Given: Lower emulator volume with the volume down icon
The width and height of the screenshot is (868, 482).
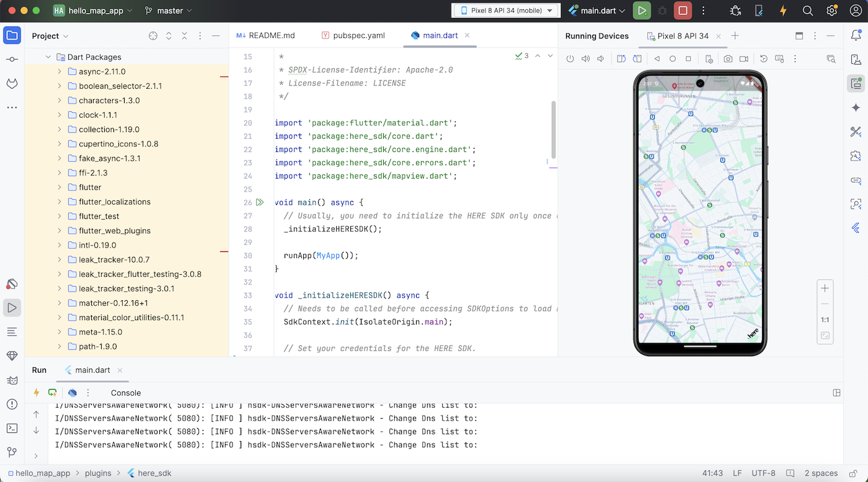Looking at the screenshot, I should tap(600, 59).
